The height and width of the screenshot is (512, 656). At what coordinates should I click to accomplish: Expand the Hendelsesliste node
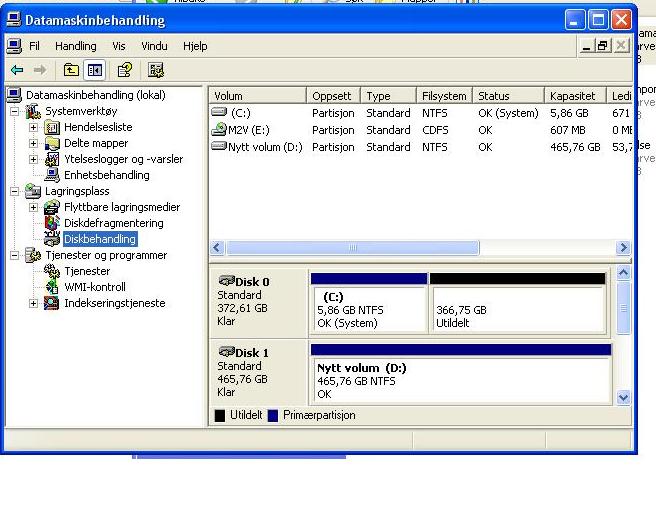coord(33,127)
